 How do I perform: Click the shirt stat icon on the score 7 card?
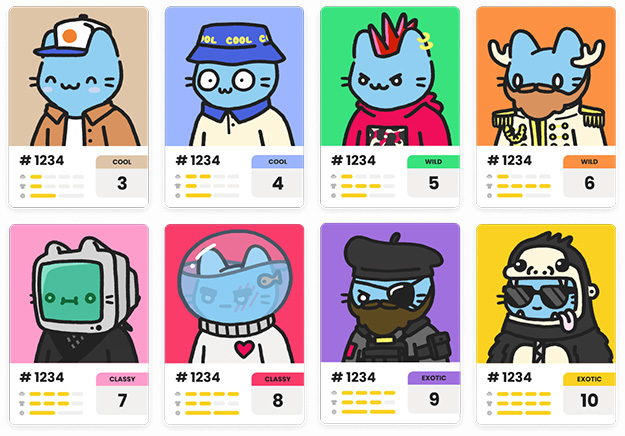[23, 403]
